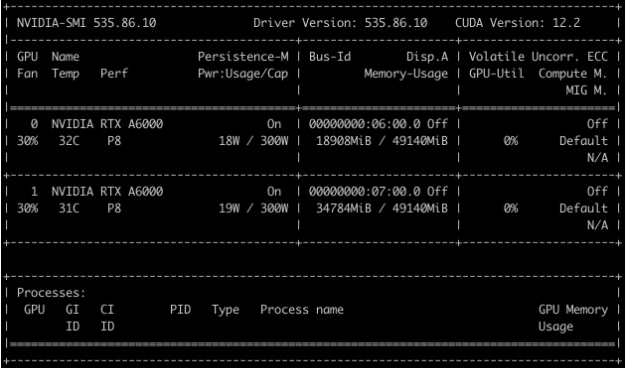Click the 'CI' column header in Processes

107,310
